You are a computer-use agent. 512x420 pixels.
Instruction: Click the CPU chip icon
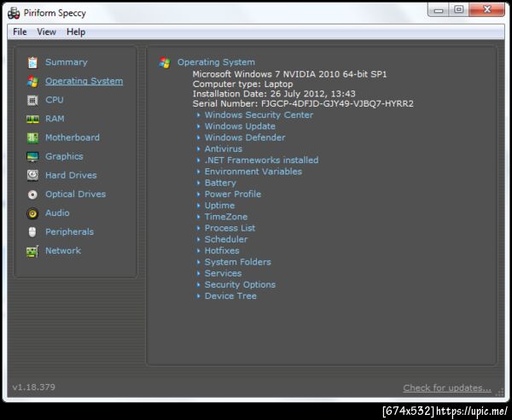[32, 100]
